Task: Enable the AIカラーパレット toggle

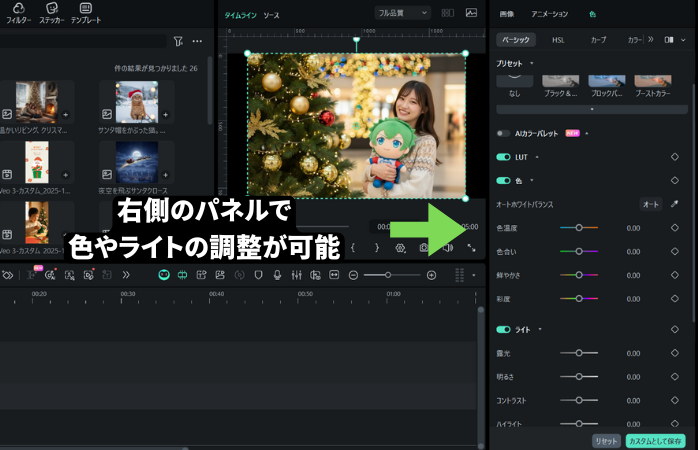Action: coord(503,133)
